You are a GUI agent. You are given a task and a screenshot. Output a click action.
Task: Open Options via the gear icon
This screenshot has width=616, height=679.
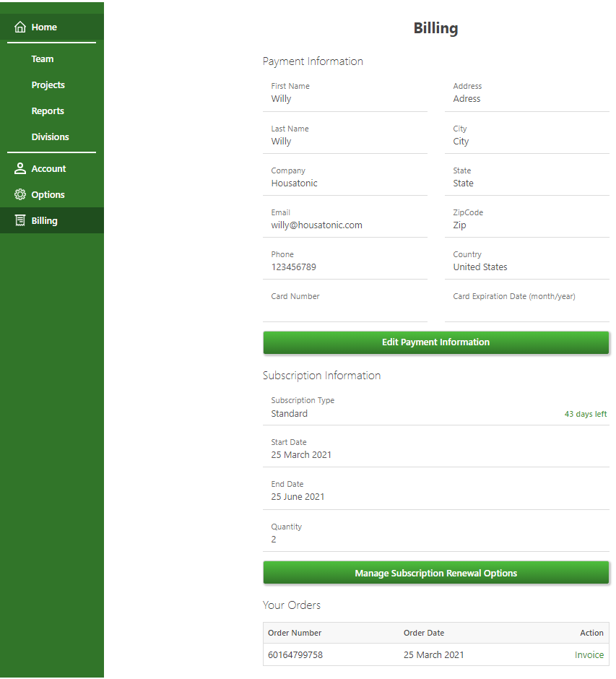[19, 194]
